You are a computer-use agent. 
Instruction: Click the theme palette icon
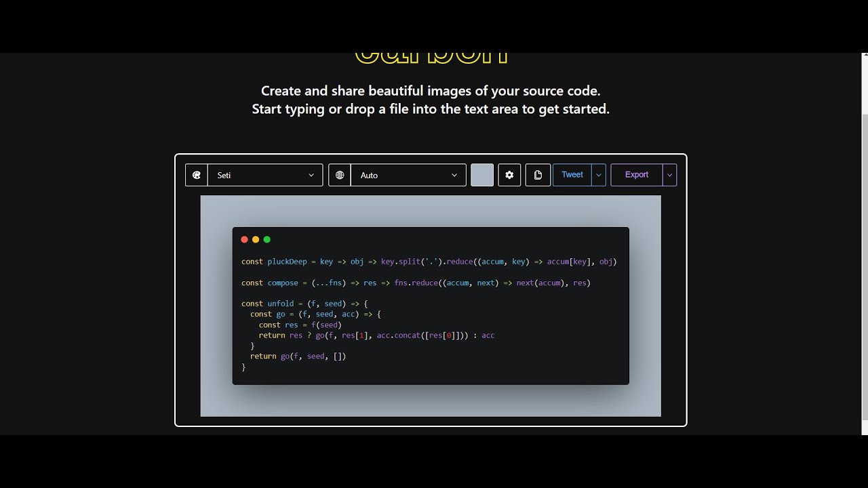pos(197,175)
